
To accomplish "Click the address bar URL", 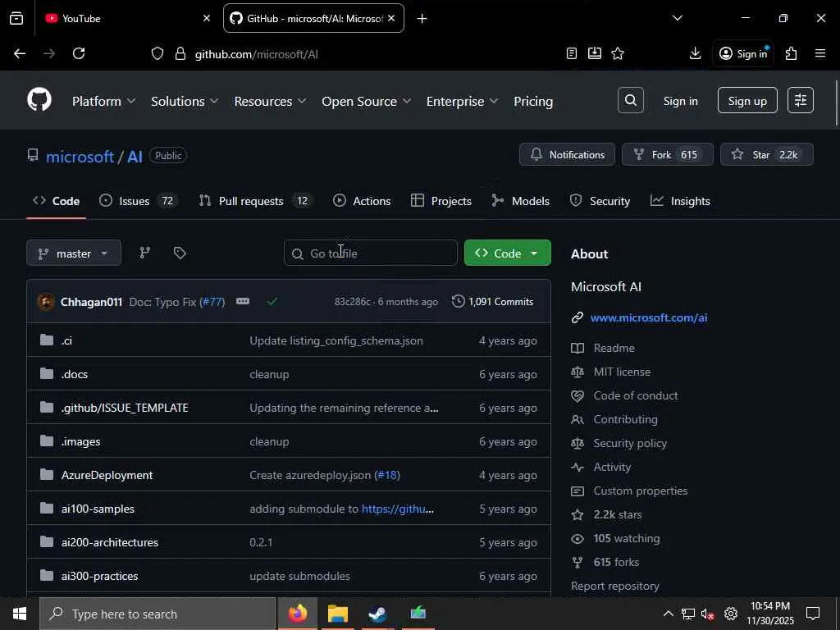I will point(257,54).
